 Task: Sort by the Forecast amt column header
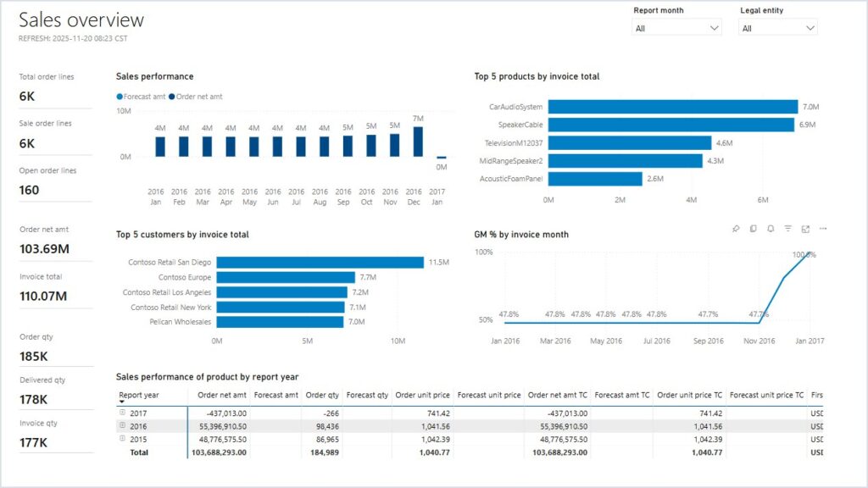coord(275,395)
